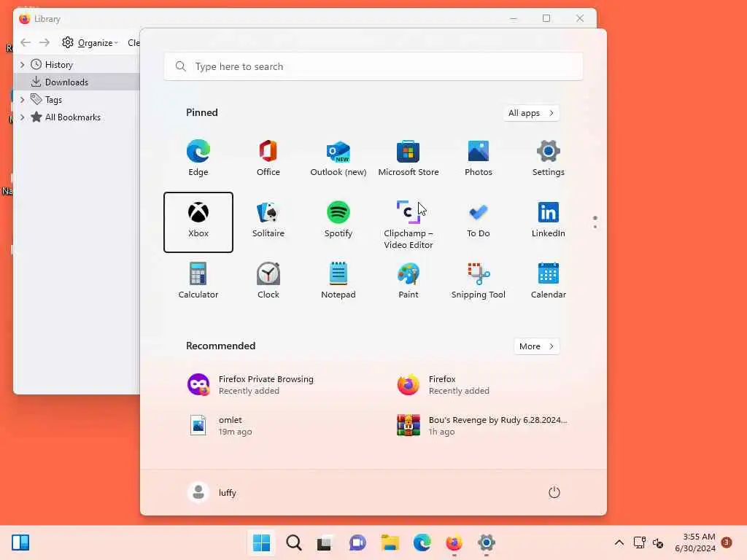Open Firefox Private Browsing recommendation

(268, 385)
